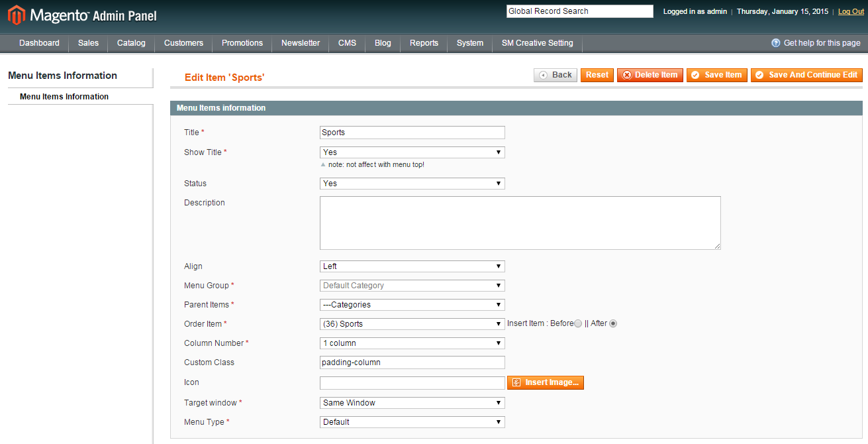Screen dimensions: 868x444
Task: Click the Icon path input field
Action: click(x=412, y=383)
